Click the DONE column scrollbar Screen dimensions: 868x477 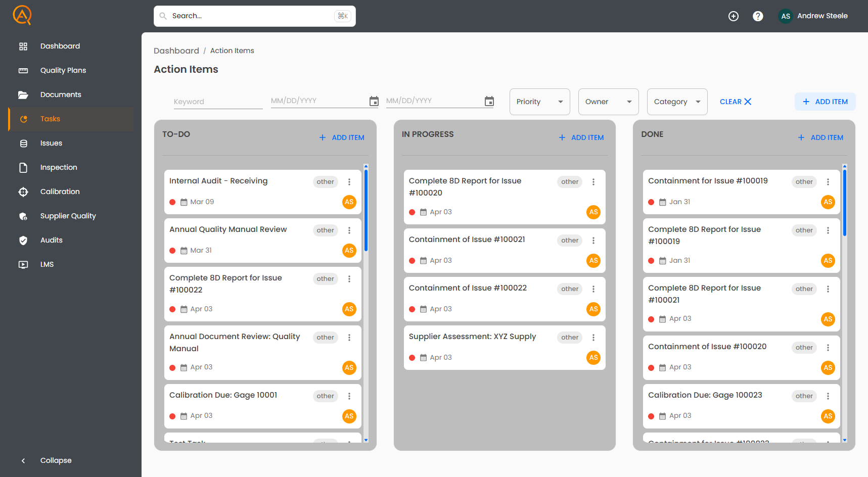pyautogui.click(x=845, y=203)
